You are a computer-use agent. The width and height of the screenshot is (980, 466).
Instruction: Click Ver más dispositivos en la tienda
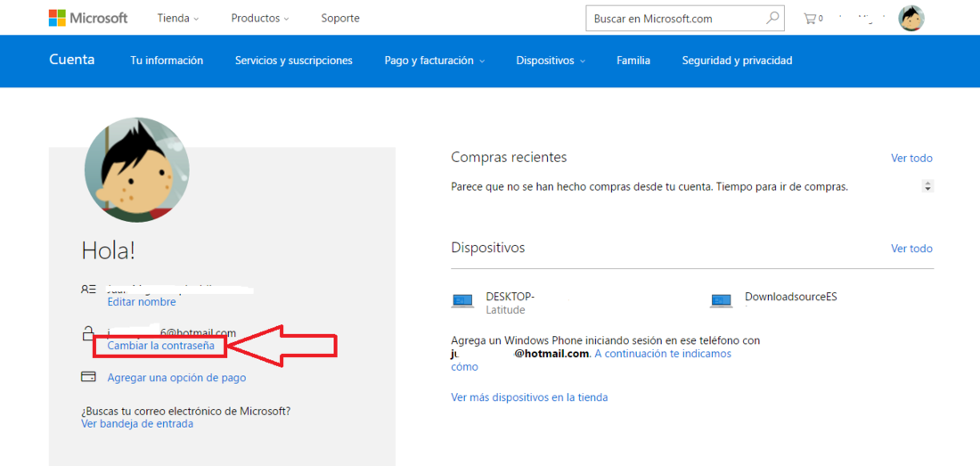pyautogui.click(x=529, y=397)
